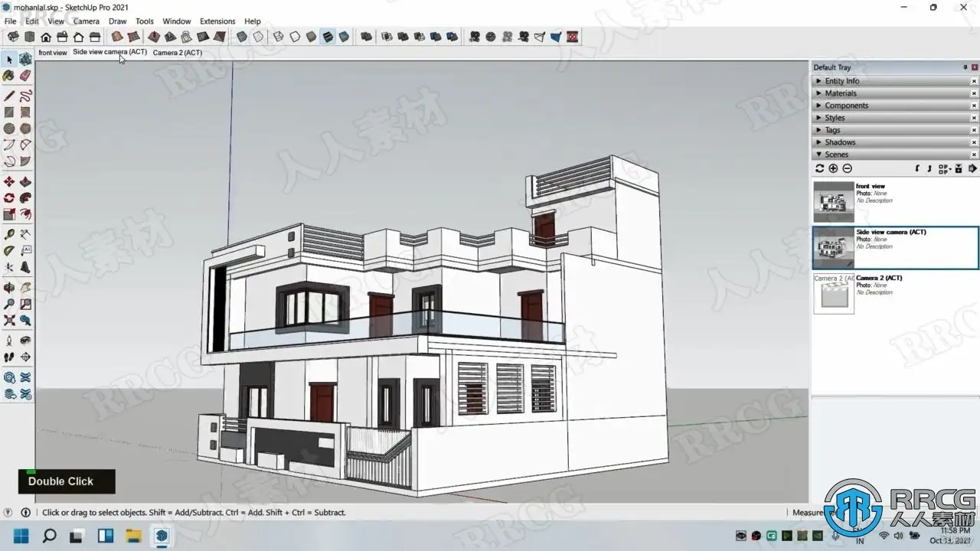
Task: Pick the Polygon tool
Action: (25, 129)
